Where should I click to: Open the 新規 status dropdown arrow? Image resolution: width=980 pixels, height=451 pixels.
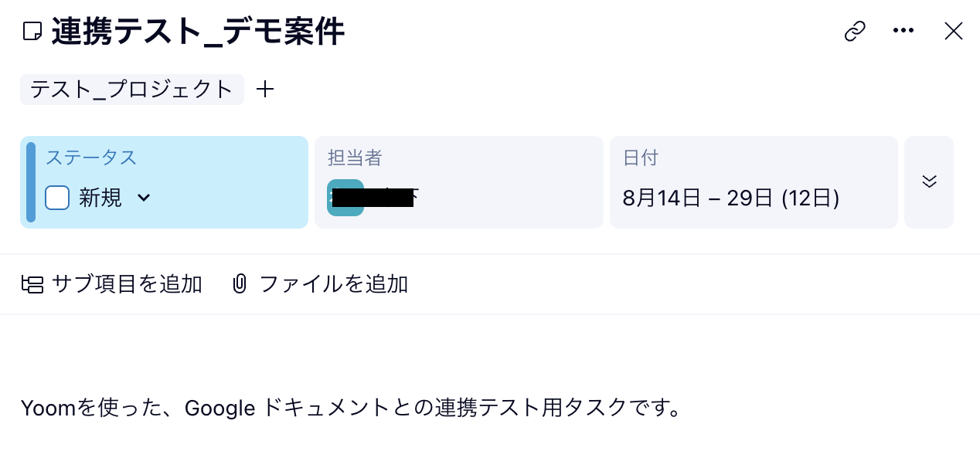tap(144, 198)
